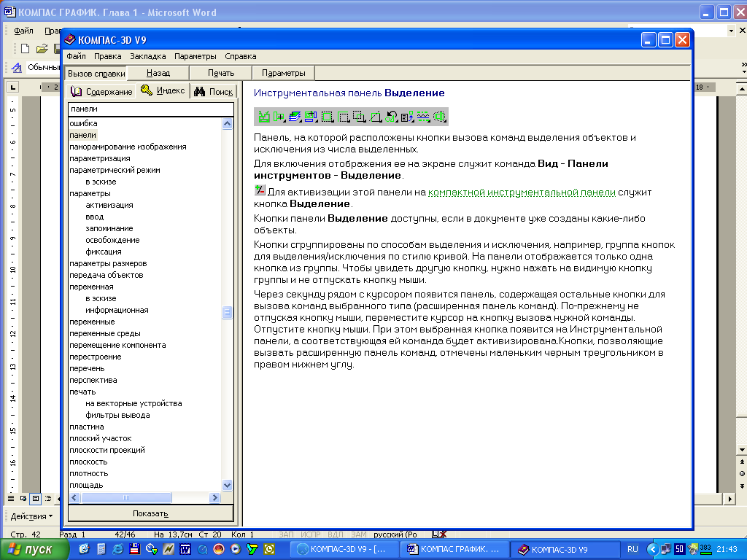The image size is (747, 560).
Task: Click the index list horizontal scroll thumb
Action: point(126,497)
